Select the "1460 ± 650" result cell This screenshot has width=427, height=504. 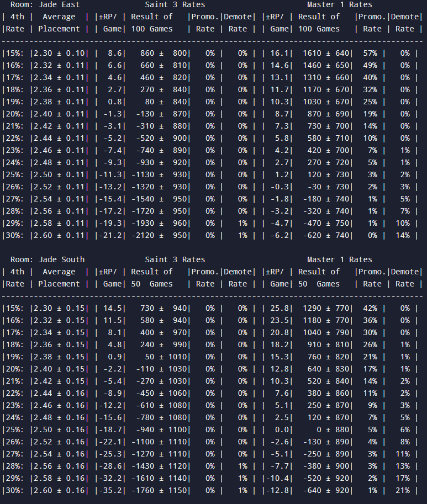(x=326, y=66)
